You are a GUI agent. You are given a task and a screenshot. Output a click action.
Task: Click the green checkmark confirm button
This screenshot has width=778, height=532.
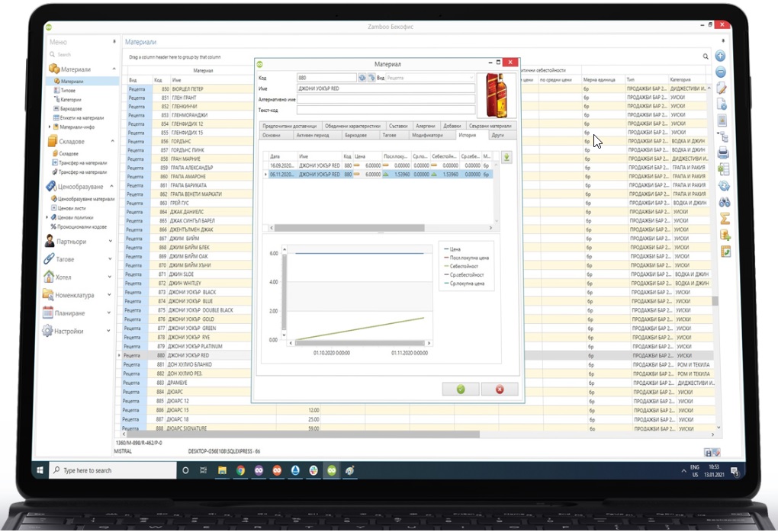[461, 389]
